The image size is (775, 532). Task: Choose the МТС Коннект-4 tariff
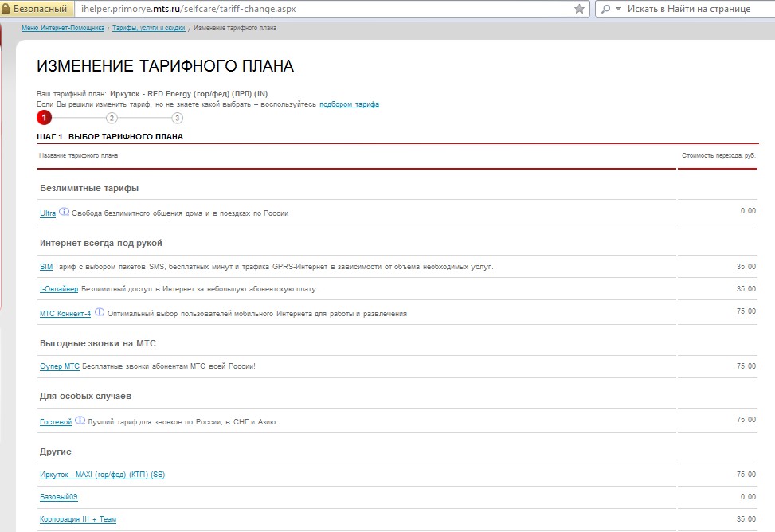click(x=65, y=314)
